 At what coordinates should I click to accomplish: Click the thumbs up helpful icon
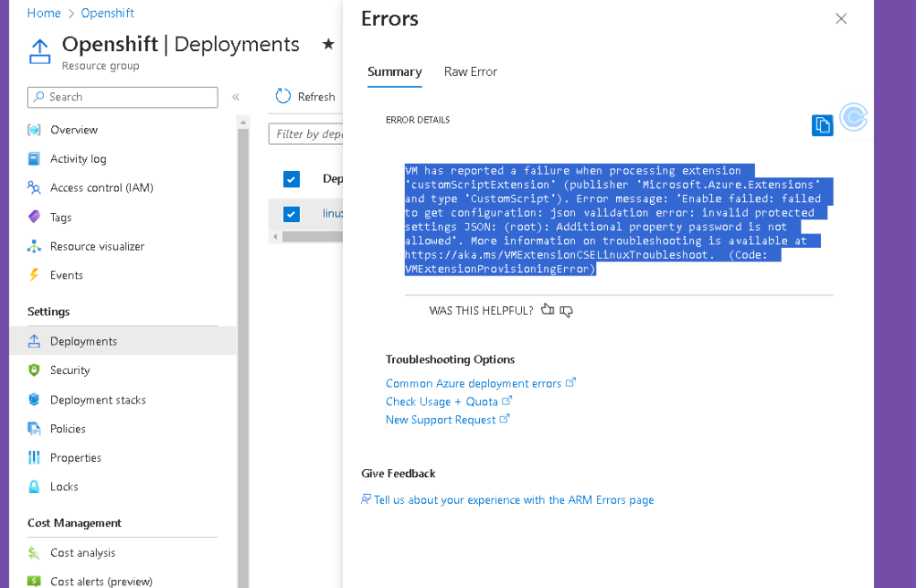547,310
